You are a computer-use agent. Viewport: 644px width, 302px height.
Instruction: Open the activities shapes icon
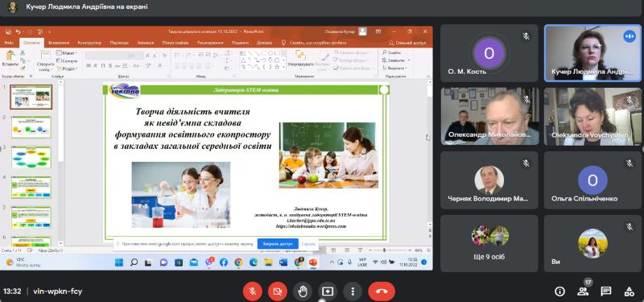(x=629, y=292)
